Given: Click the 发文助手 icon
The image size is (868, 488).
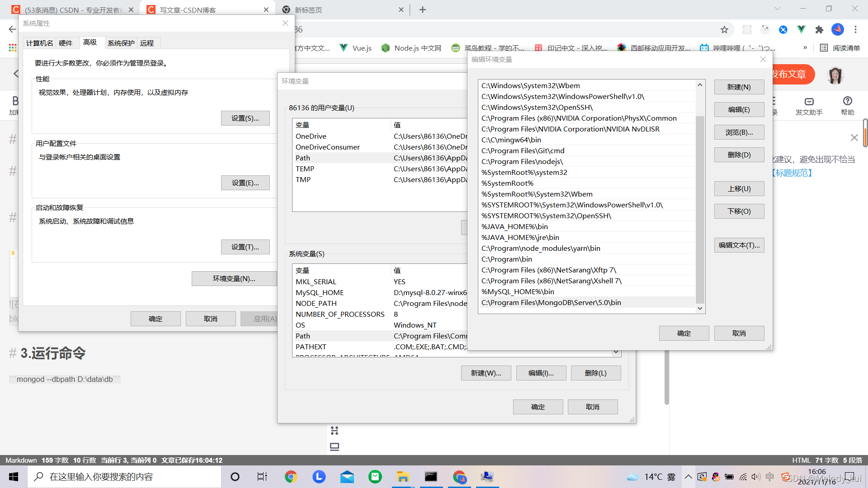Looking at the screenshot, I should tap(809, 106).
